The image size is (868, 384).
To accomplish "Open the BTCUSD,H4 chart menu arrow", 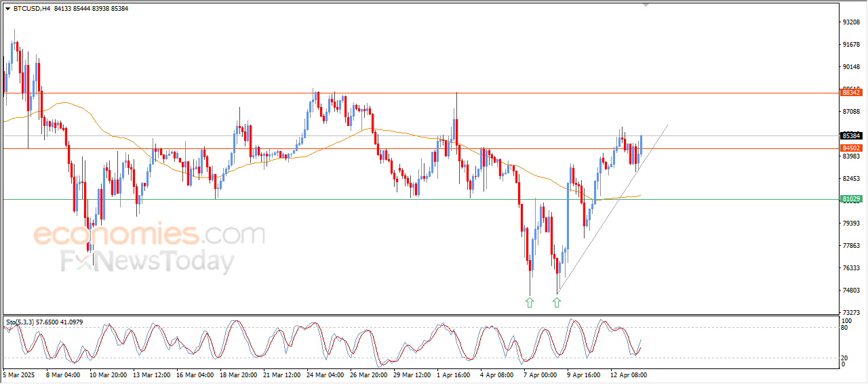I will point(7,9).
